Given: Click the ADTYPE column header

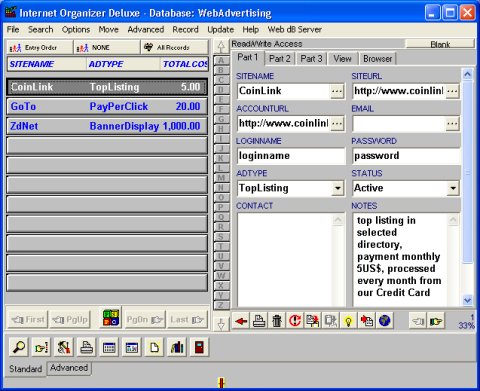Looking at the screenshot, I should 123,64.
